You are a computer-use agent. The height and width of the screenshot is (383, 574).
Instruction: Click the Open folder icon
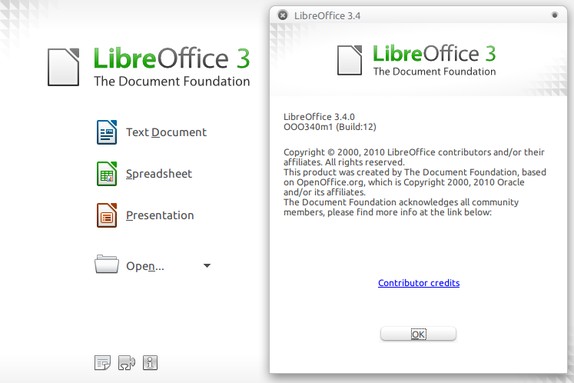[x=107, y=264]
